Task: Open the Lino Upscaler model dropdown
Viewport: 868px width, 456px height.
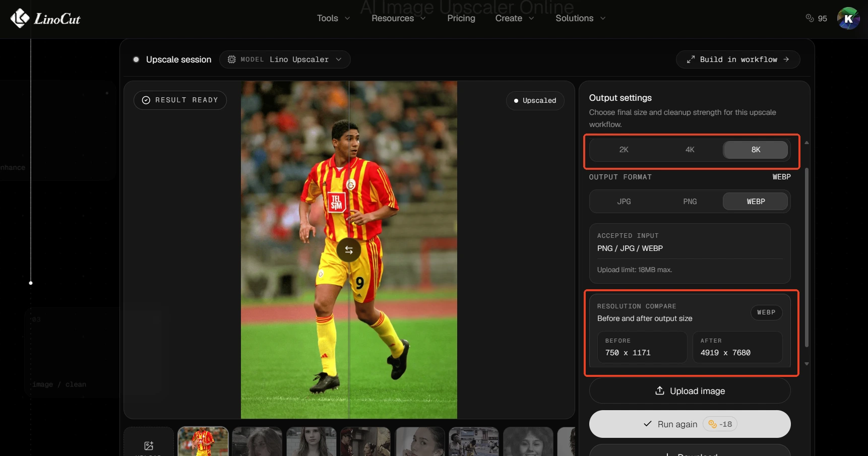Action: pyautogui.click(x=285, y=59)
